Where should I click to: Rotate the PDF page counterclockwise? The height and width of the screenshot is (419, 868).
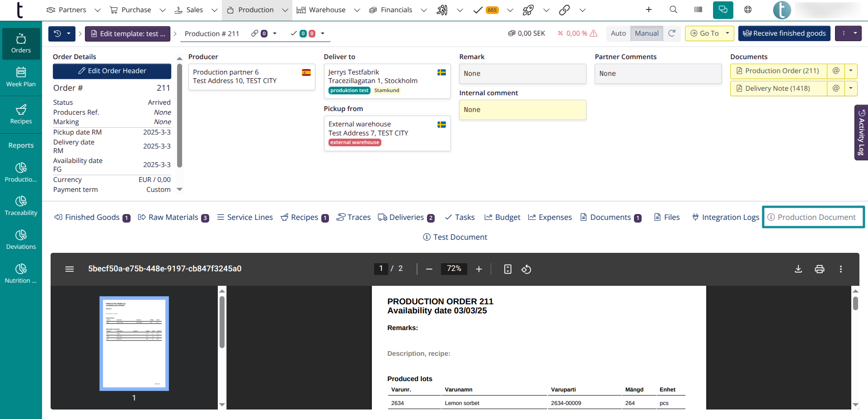[526, 269]
